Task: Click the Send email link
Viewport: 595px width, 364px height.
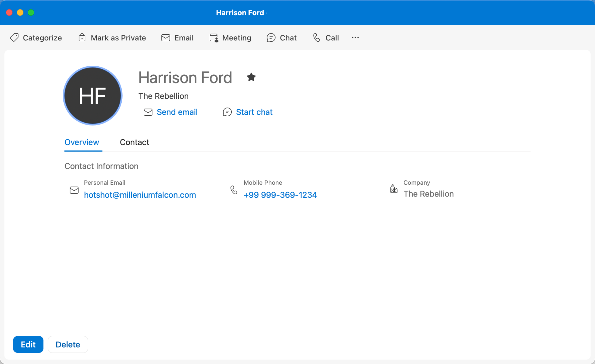Action: coord(177,112)
